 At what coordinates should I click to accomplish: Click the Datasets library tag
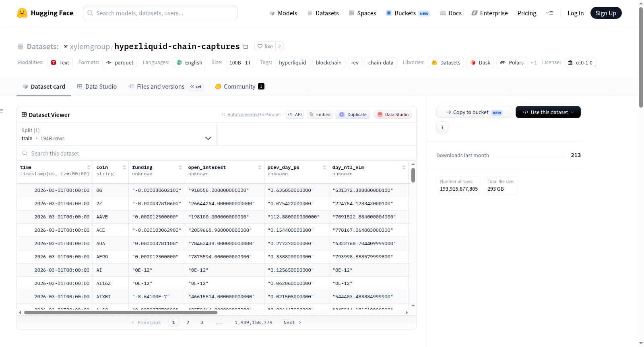446,62
